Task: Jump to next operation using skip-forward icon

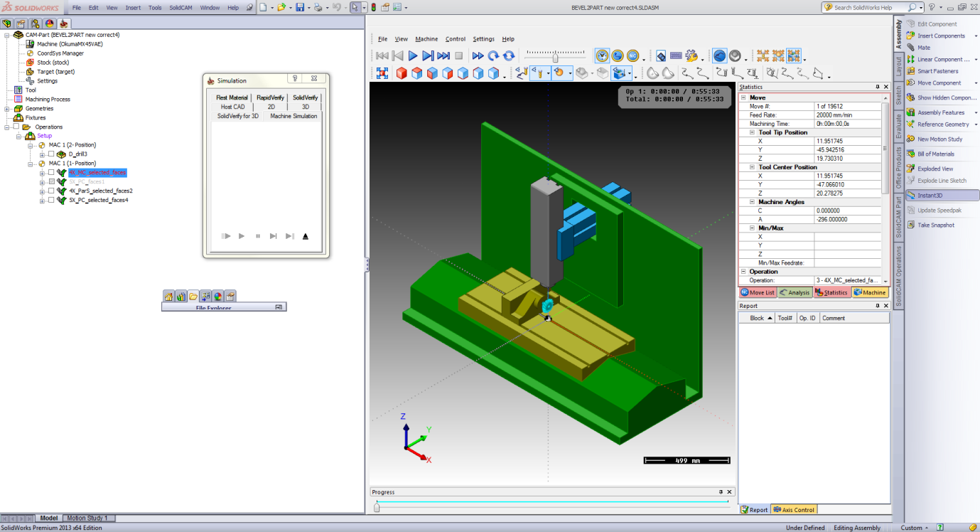Action: (443, 55)
